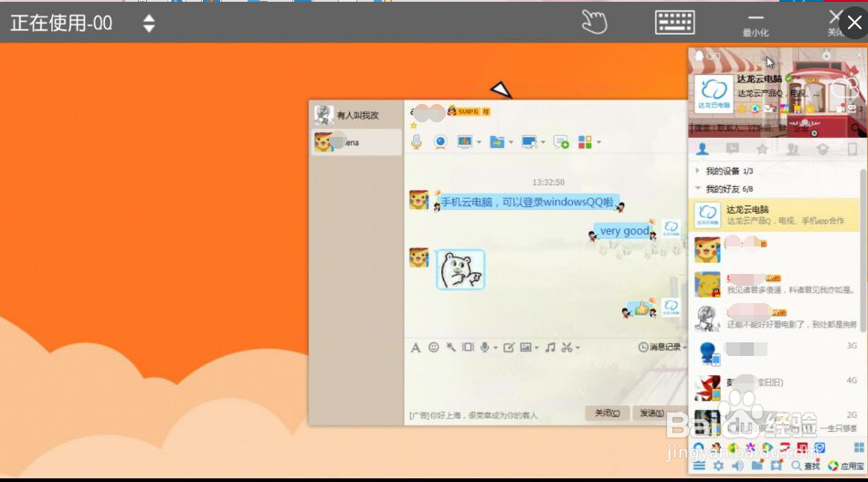Open dropdown arrow beside remote desktop icon
Image resolution: width=868 pixels, height=482 pixels.
[x=543, y=142]
